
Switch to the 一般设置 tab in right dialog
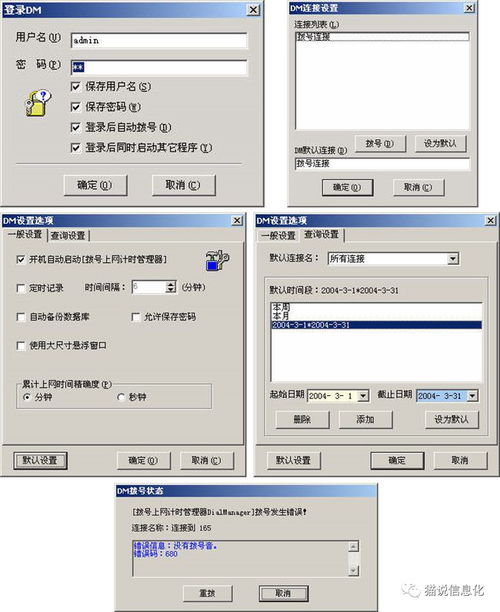click(278, 236)
